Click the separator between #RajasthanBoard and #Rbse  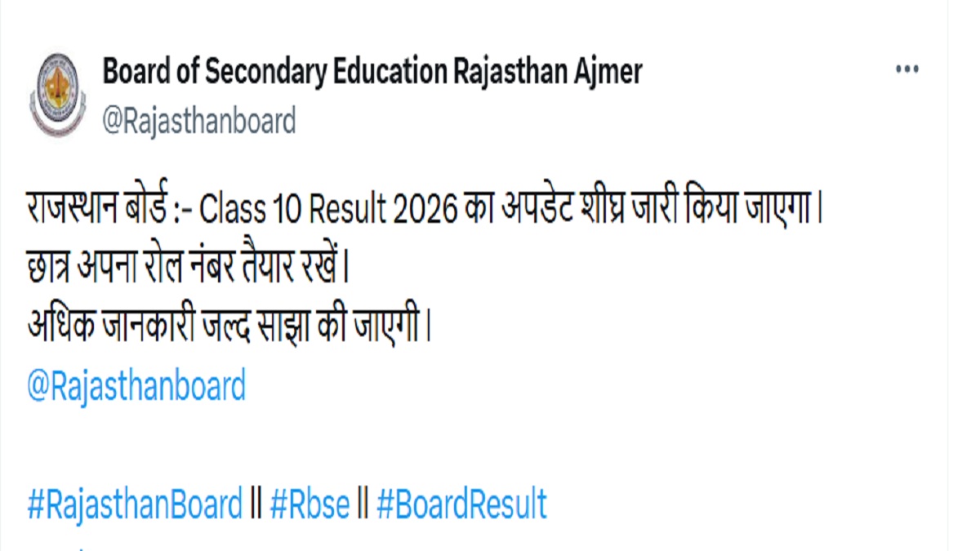(x=256, y=504)
